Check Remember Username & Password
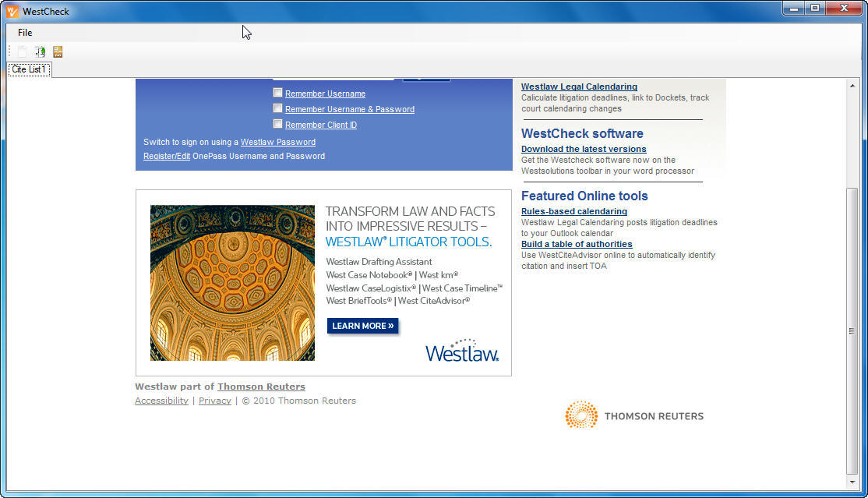The image size is (868, 498). pos(277,109)
